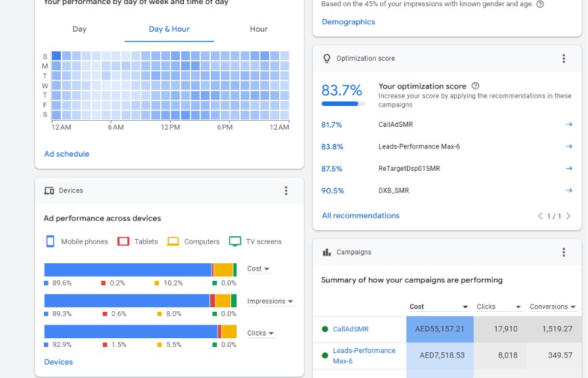The image size is (588, 378).
Task: Open Optimization score card three-dot menu
Action: pos(564,59)
